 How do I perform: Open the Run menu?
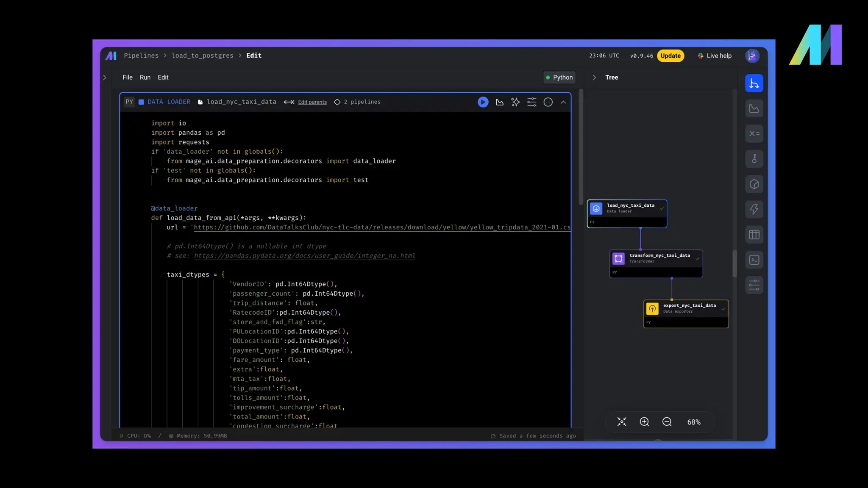click(145, 78)
